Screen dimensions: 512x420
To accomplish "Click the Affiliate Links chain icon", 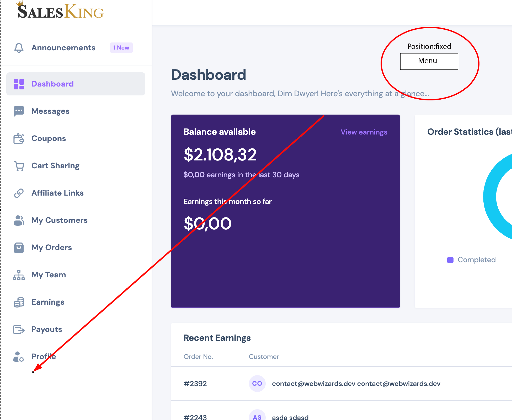I will pos(19,193).
